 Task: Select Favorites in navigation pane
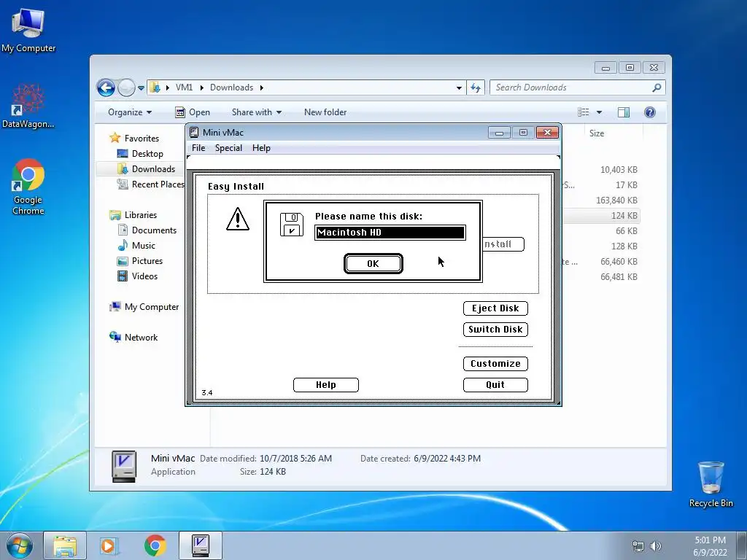pos(142,138)
